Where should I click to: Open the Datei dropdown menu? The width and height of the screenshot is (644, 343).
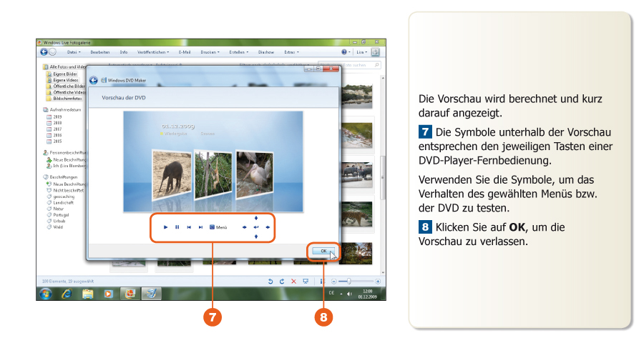[74, 52]
